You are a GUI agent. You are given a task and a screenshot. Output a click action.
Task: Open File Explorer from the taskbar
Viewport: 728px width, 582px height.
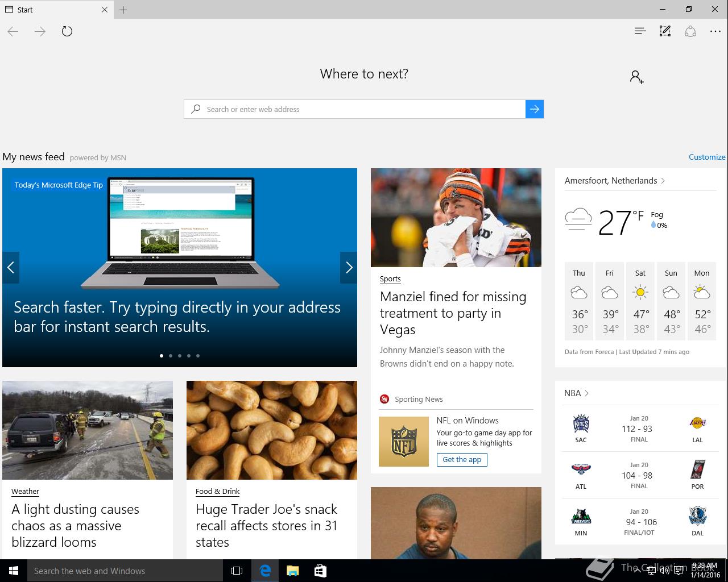(x=292, y=571)
